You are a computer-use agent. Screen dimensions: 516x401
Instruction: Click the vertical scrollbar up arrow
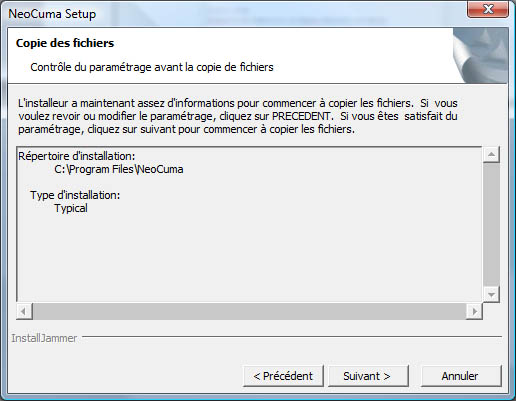[491, 154]
